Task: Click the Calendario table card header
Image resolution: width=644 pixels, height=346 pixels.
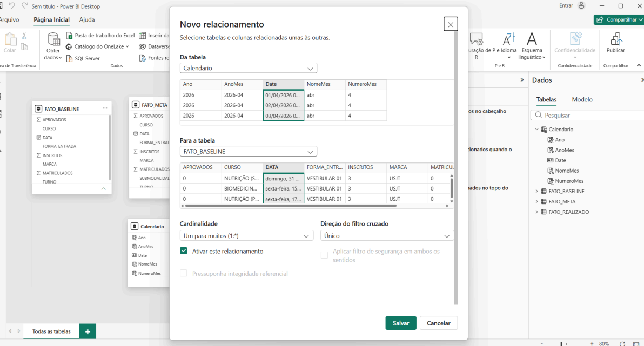Action: pos(149,226)
